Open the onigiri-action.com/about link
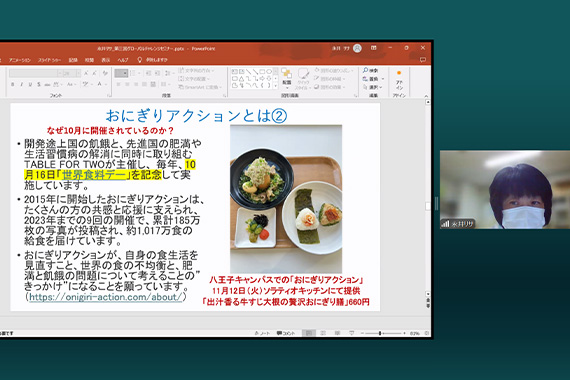This screenshot has width=570, height=380. pyautogui.click(x=105, y=297)
